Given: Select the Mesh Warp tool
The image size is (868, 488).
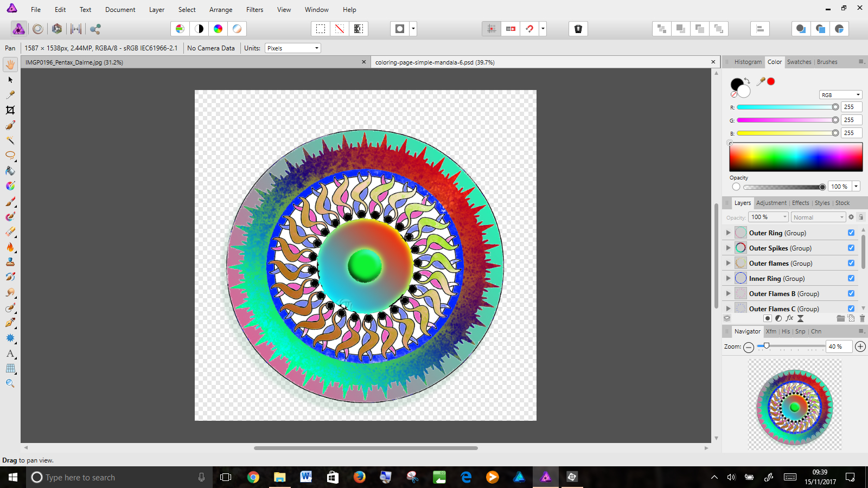Looking at the screenshot, I should coord(10,369).
